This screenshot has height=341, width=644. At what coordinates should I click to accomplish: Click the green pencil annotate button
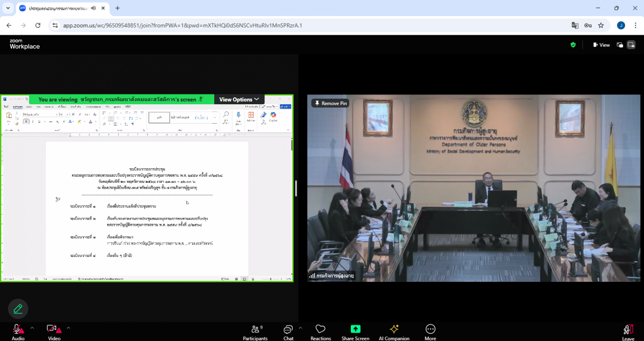[18, 309]
